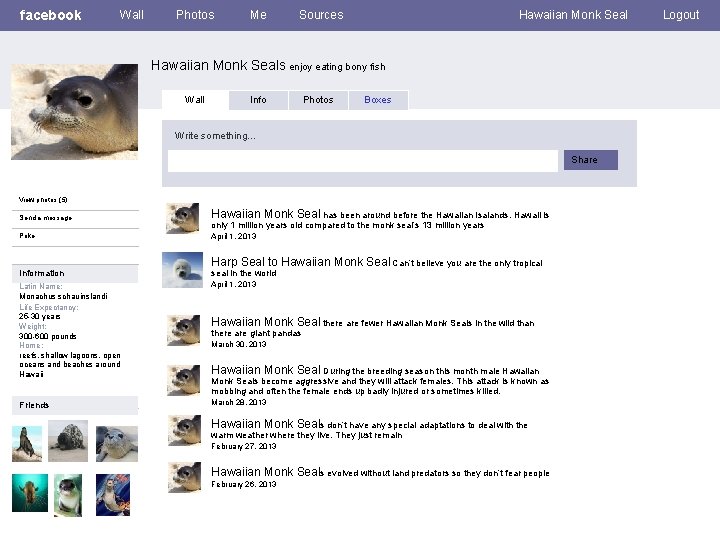This screenshot has width=720, height=540.
Task: Click the facebook logo in header
Action: [51, 15]
